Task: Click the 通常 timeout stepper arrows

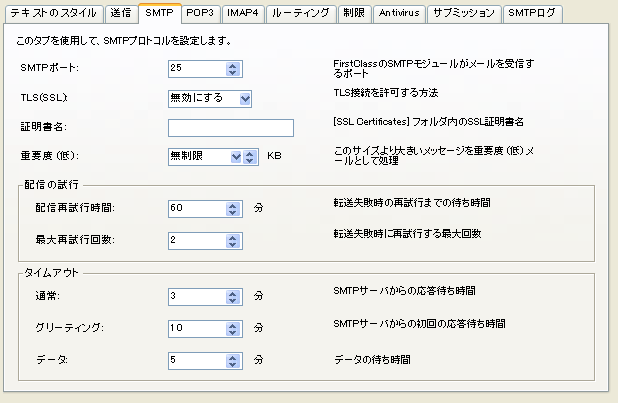Action: (233, 296)
